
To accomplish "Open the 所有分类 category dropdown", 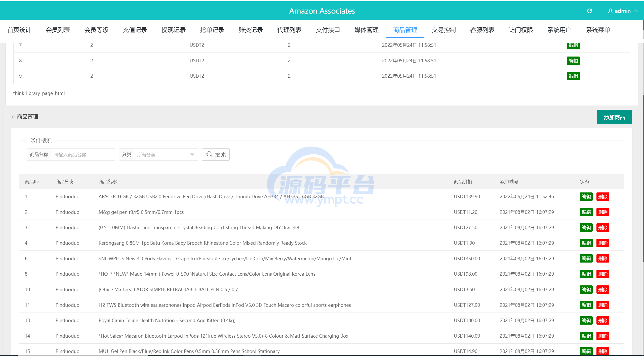I will point(166,155).
